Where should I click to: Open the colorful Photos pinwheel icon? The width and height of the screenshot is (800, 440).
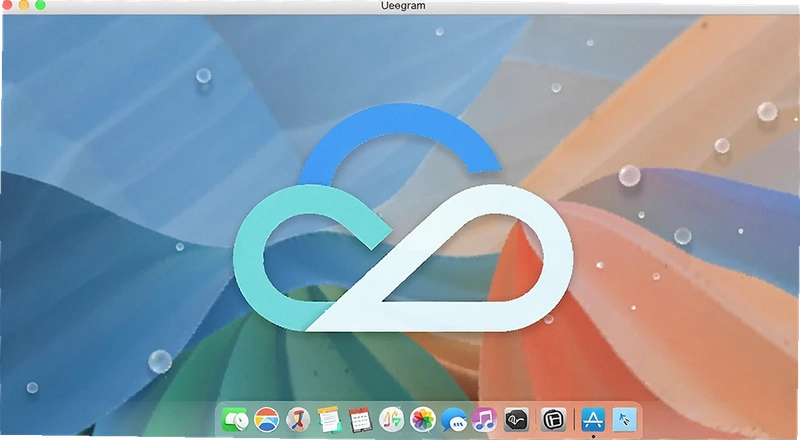coord(423,420)
